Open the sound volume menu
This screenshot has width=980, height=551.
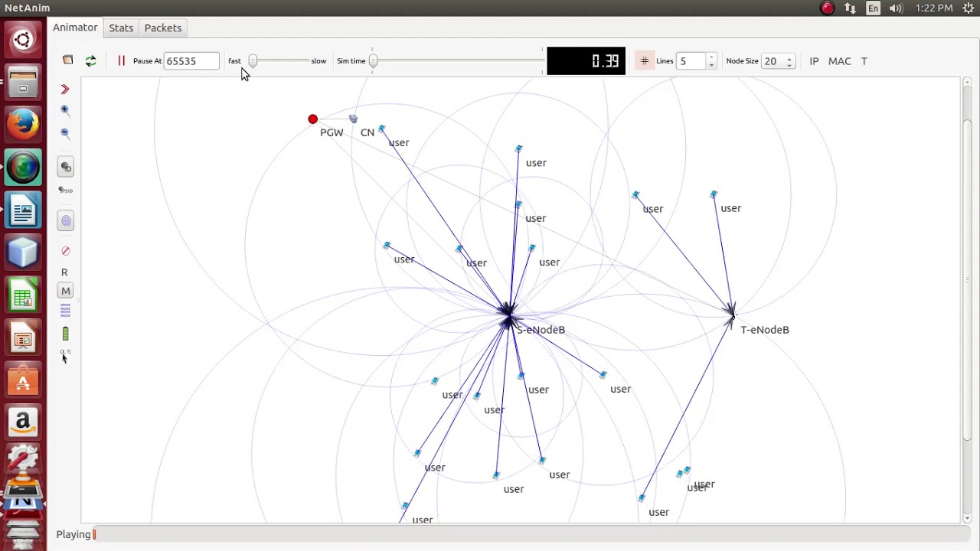click(x=897, y=8)
